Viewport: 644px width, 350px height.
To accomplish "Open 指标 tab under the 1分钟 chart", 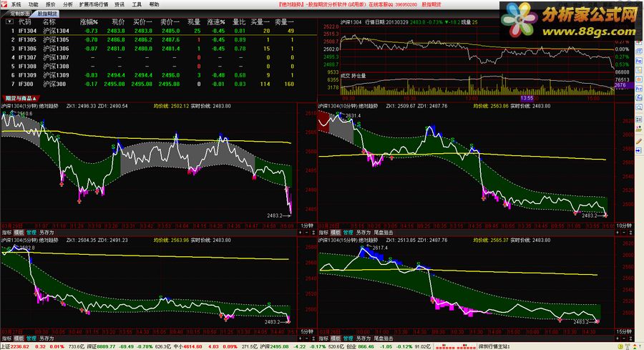I will point(6,233).
